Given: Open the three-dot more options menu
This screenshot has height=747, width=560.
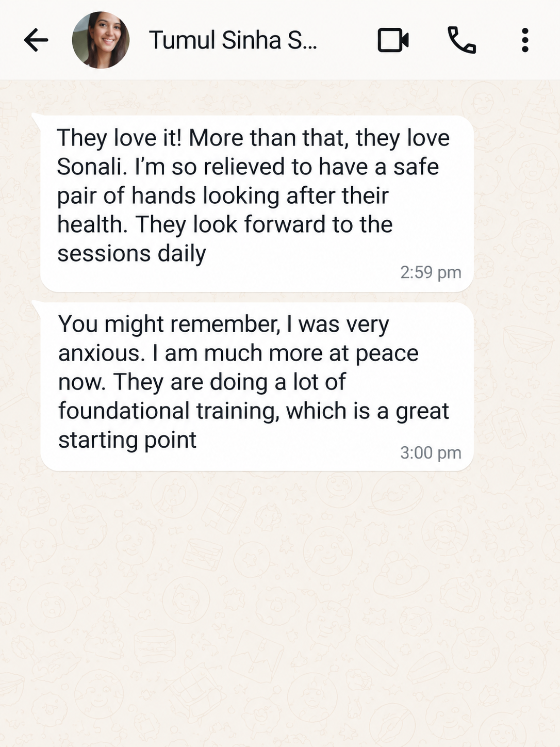Looking at the screenshot, I should coord(525,40).
